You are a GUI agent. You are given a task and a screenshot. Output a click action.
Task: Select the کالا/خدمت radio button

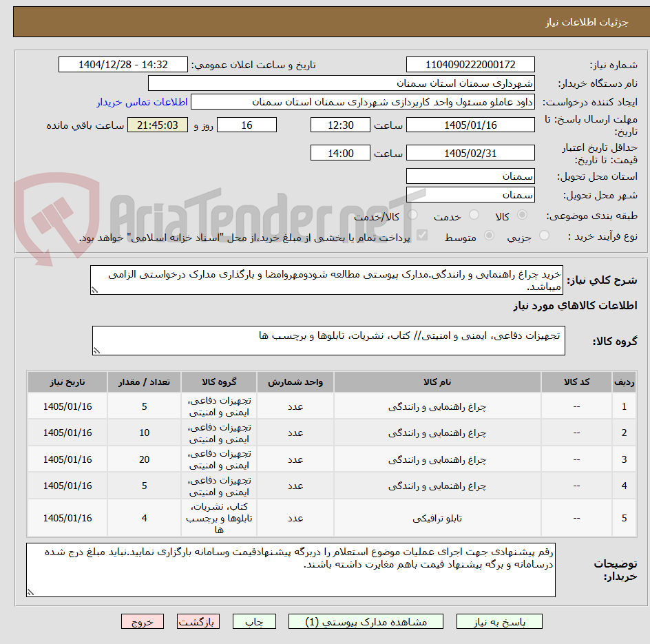pyautogui.click(x=412, y=215)
